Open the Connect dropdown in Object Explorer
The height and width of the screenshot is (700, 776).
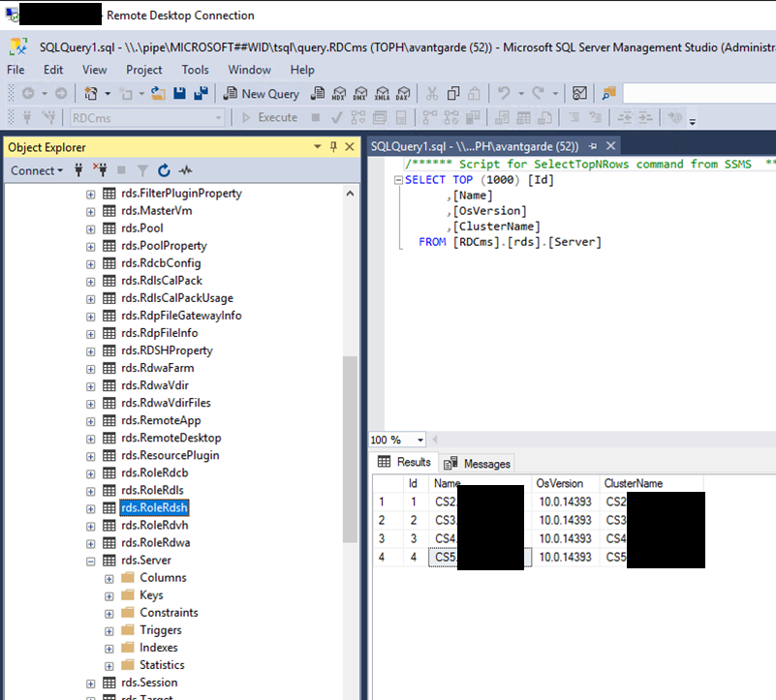(37, 170)
